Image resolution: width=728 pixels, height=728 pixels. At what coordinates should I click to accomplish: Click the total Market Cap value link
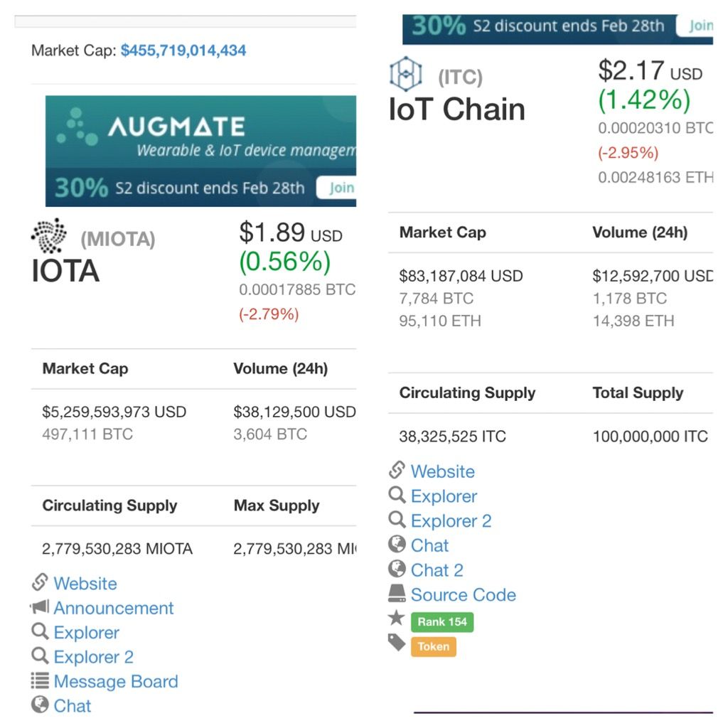pos(183,50)
